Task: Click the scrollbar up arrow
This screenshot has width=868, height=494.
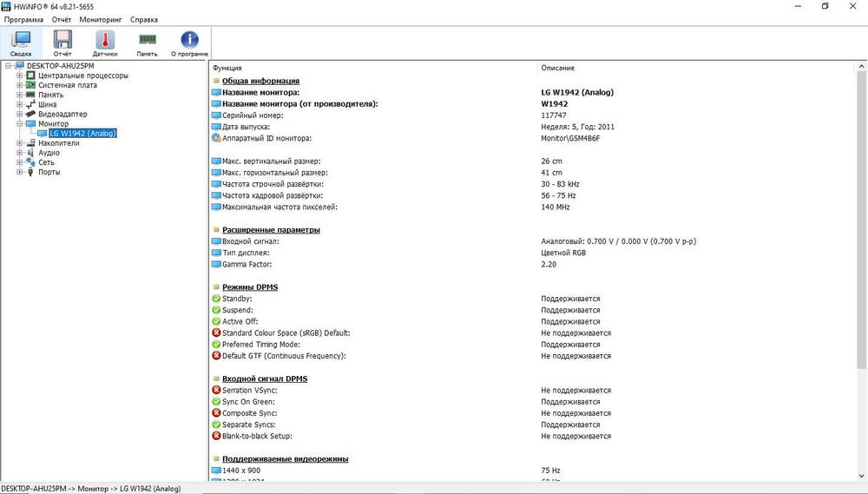Action: [x=861, y=67]
